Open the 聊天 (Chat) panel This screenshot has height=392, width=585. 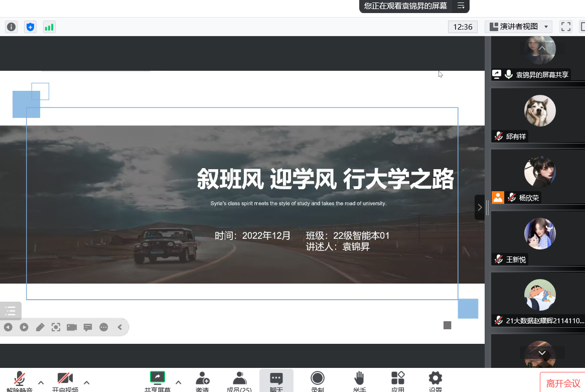[276, 380]
